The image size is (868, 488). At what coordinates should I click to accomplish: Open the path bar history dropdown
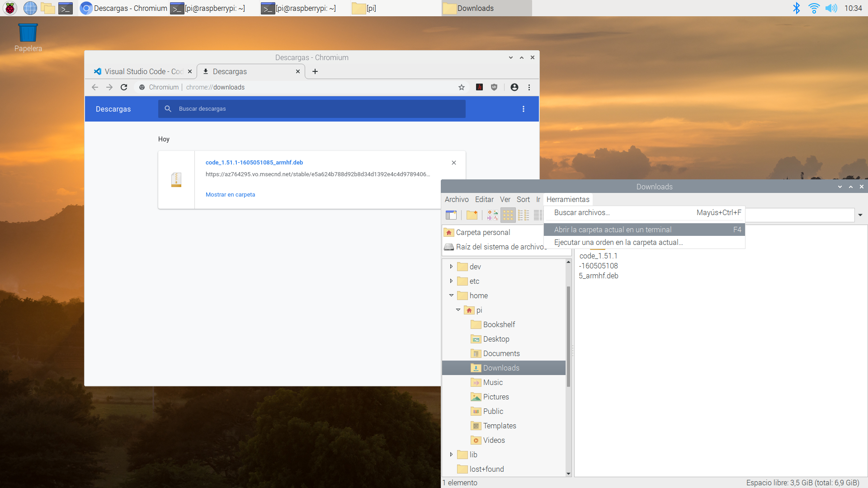[860, 215]
